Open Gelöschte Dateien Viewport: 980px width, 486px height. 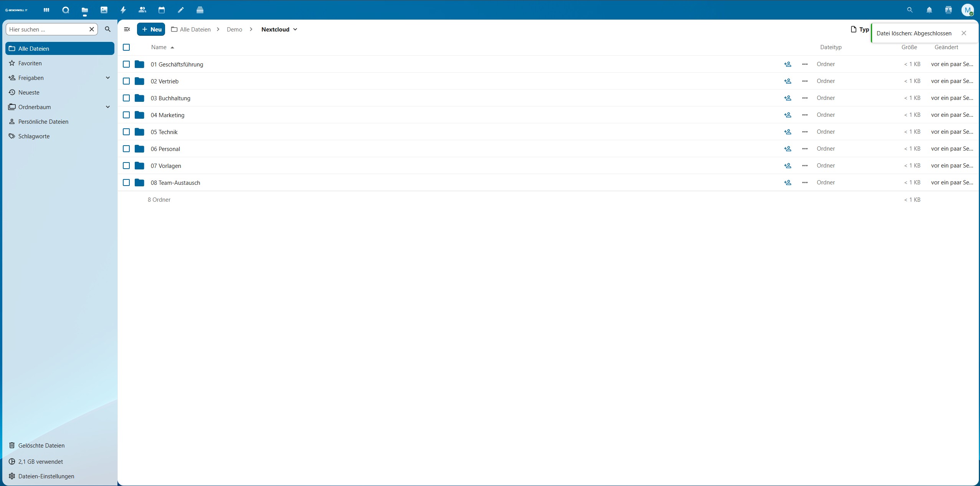tap(60, 445)
